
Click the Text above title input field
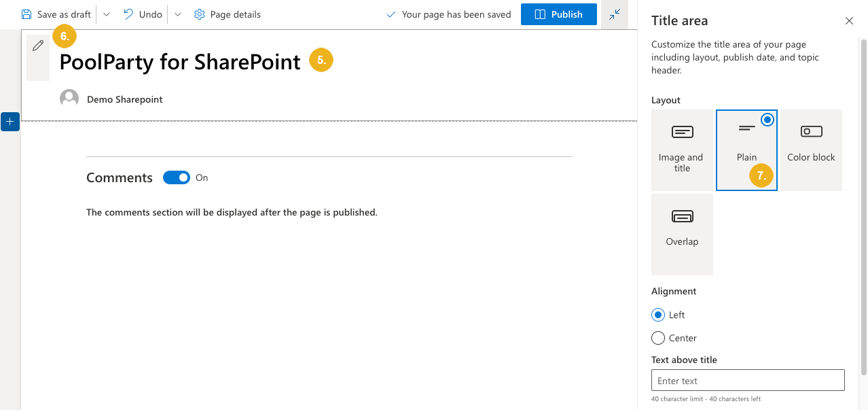pos(748,381)
